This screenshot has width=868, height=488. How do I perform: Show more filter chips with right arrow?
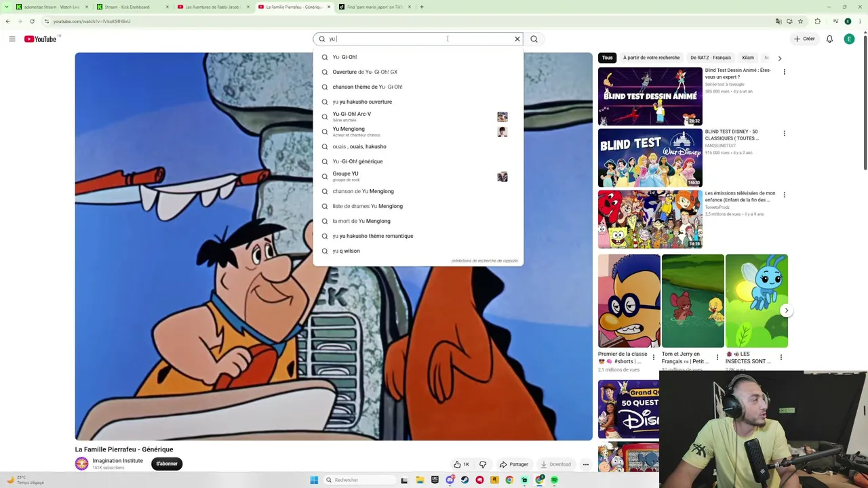click(x=780, y=58)
